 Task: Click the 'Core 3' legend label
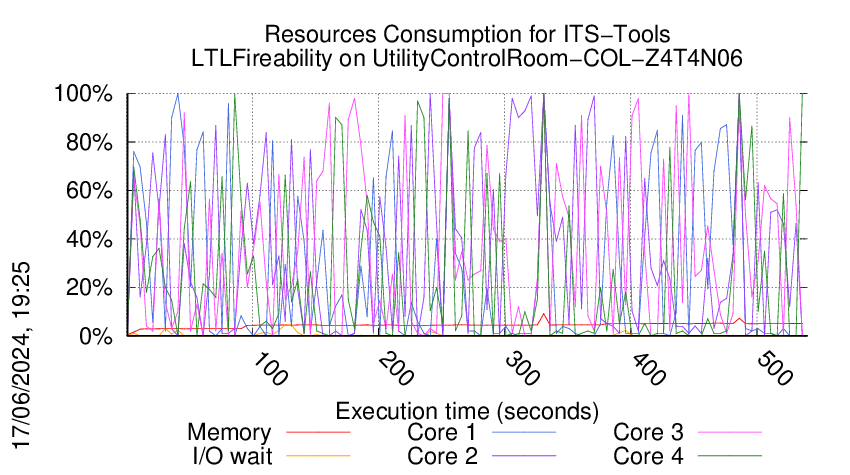click(x=648, y=432)
